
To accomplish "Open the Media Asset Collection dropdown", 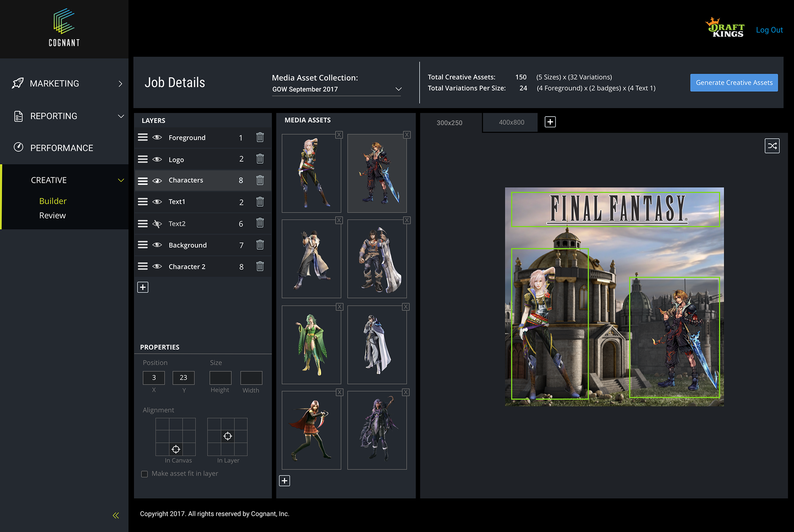I will tap(336, 89).
